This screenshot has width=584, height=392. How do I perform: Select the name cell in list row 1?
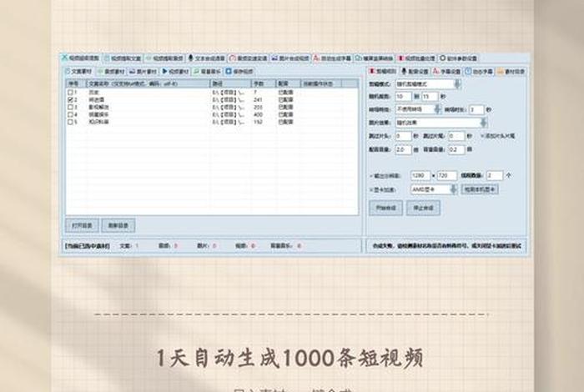(93, 92)
